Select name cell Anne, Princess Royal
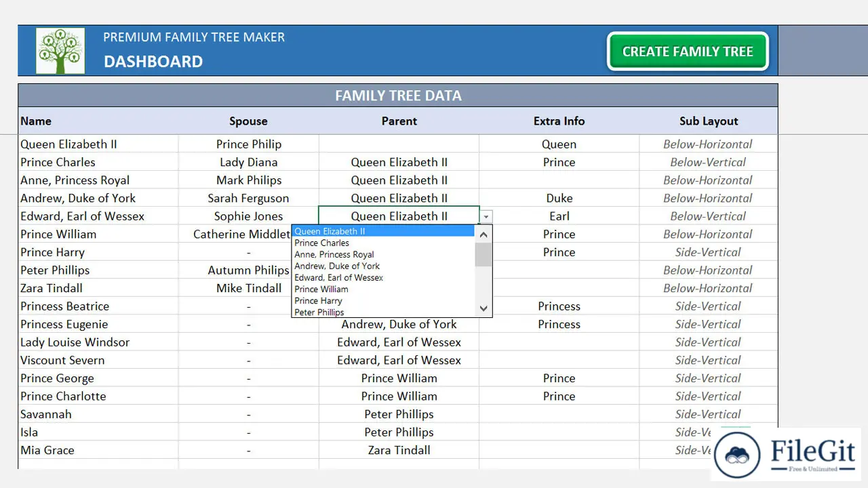The height and width of the screenshot is (488, 868). click(98, 180)
